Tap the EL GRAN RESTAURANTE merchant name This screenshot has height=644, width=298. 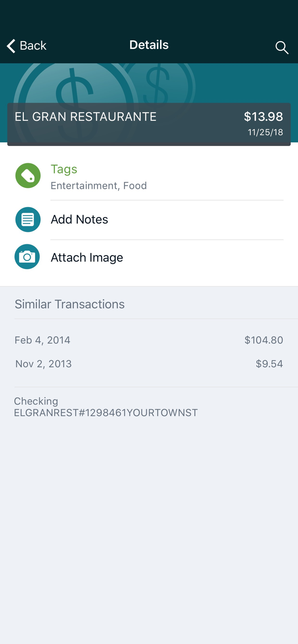[x=86, y=117]
